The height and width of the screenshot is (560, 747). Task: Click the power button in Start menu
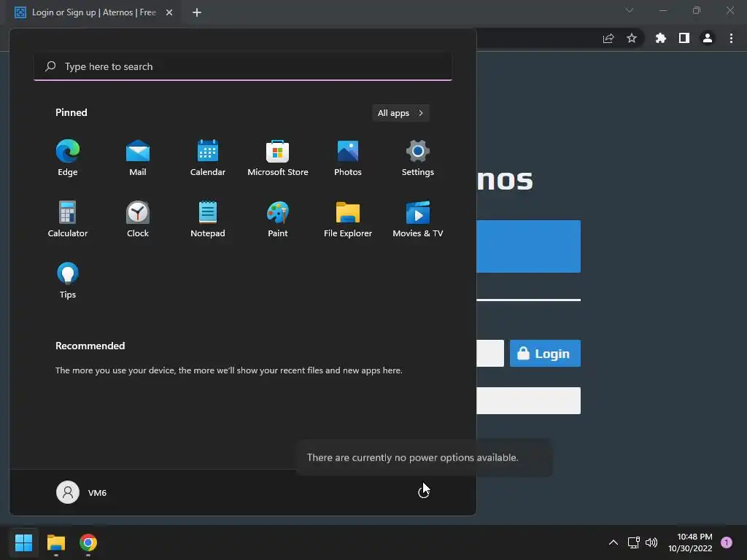(423, 492)
